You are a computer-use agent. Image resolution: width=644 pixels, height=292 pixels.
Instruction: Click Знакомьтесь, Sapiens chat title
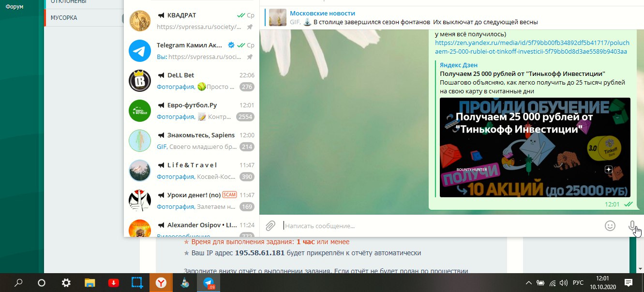[x=201, y=135]
